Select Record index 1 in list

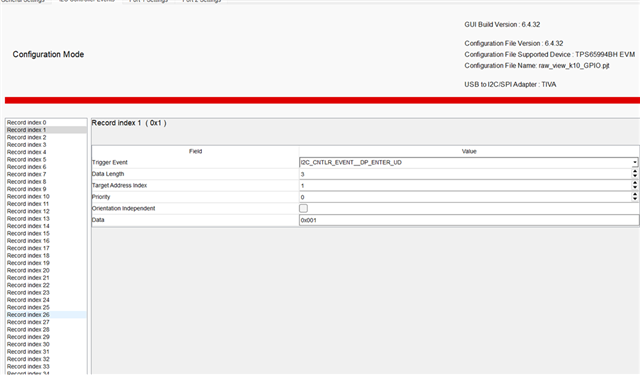pyautogui.click(x=46, y=130)
